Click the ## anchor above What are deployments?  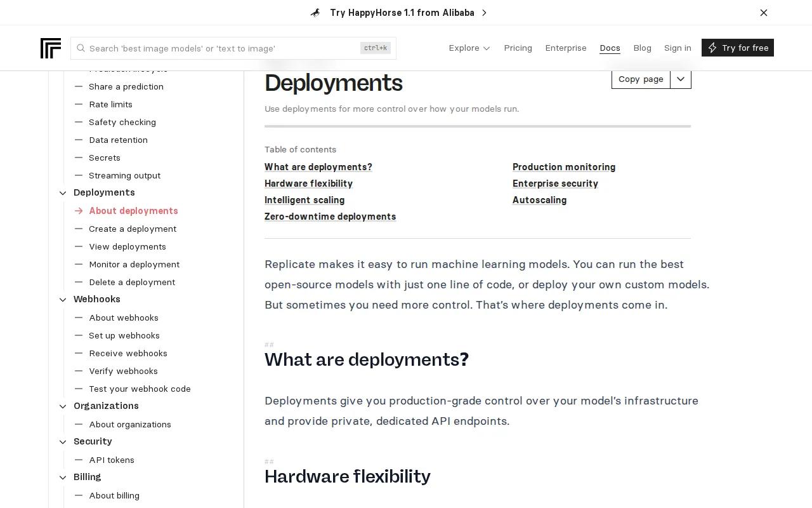269,345
